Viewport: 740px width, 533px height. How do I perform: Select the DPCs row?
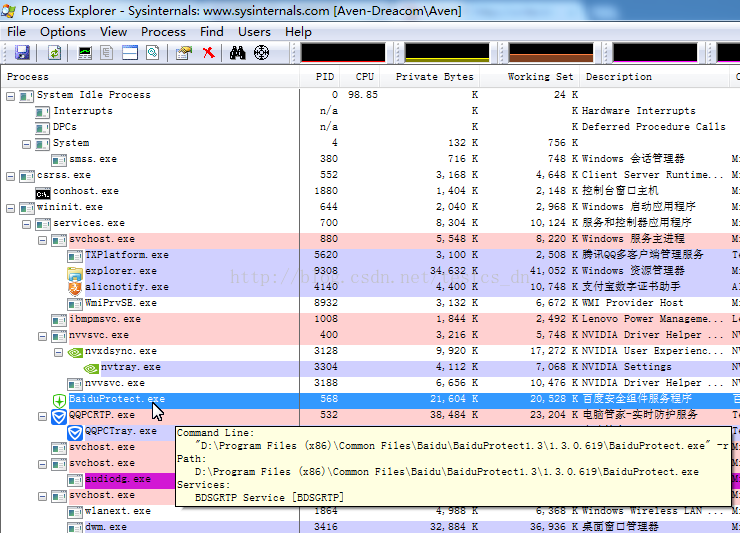(370, 127)
